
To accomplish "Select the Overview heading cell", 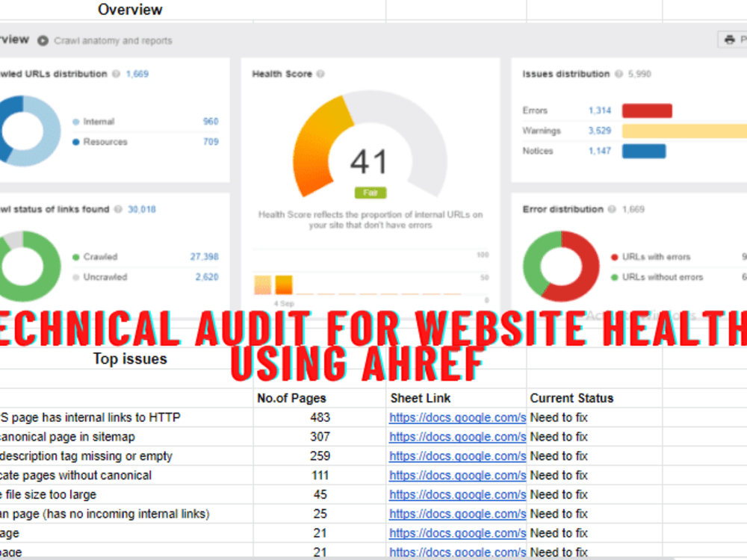I will [129, 10].
